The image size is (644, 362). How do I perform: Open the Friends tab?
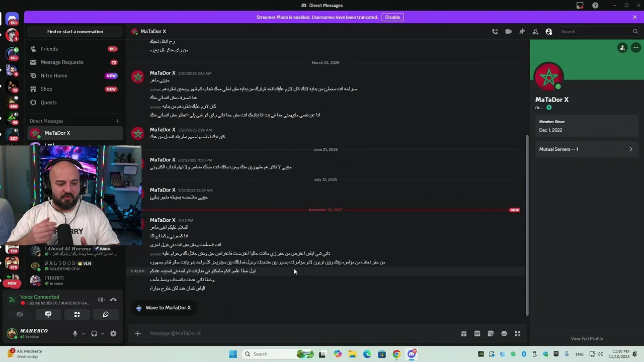pyautogui.click(x=74, y=49)
